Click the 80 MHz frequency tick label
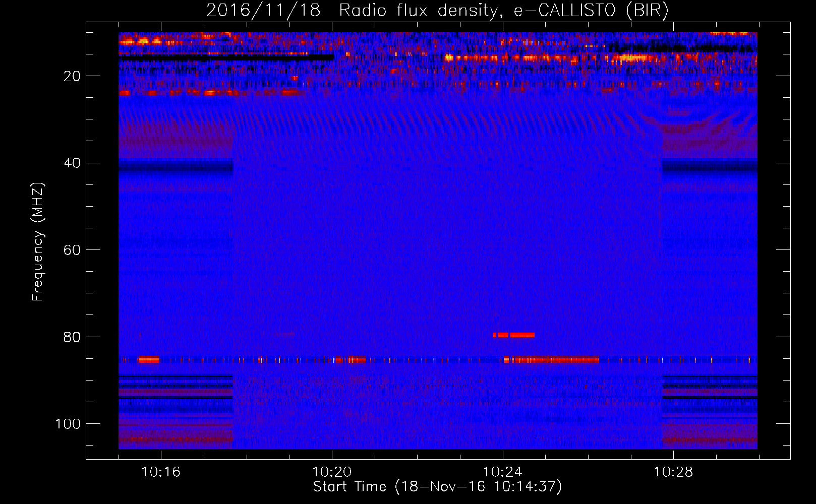 coord(72,337)
